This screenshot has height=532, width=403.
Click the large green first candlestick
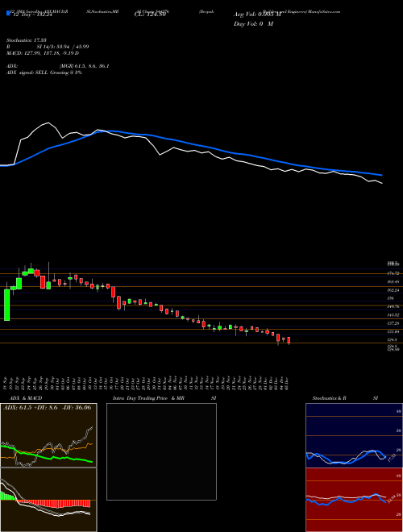6,305
